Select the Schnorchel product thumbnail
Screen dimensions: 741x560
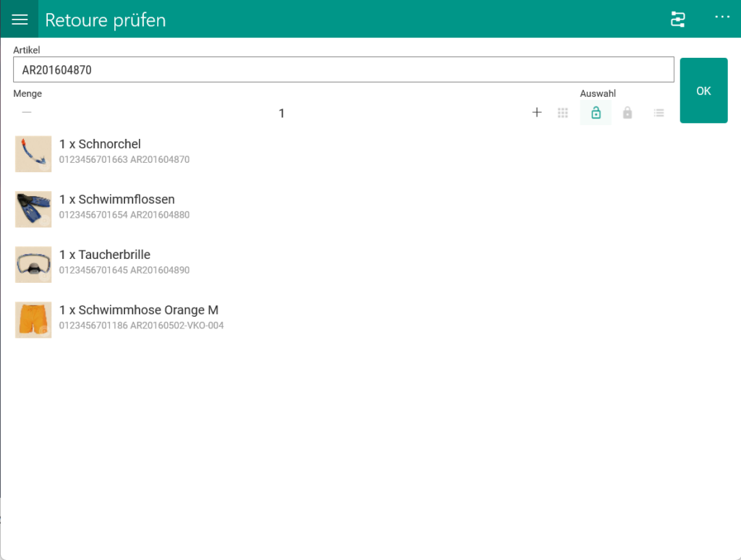tap(33, 153)
